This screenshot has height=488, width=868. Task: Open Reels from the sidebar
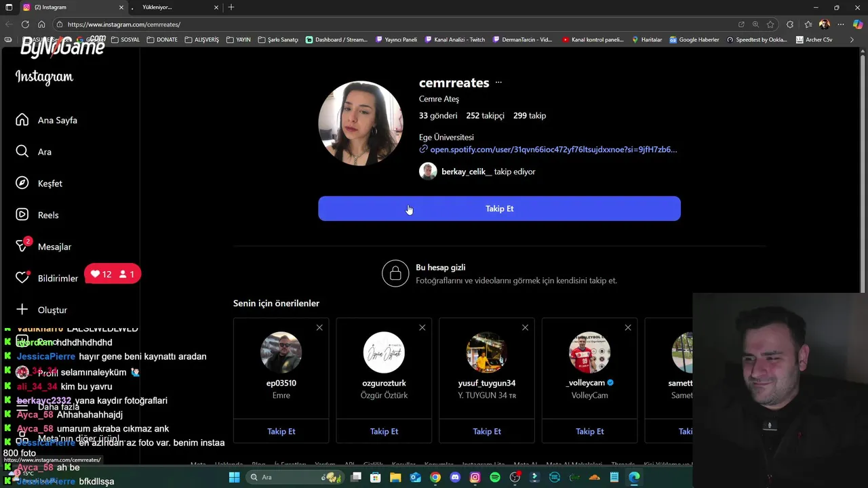click(x=37, y=215)
